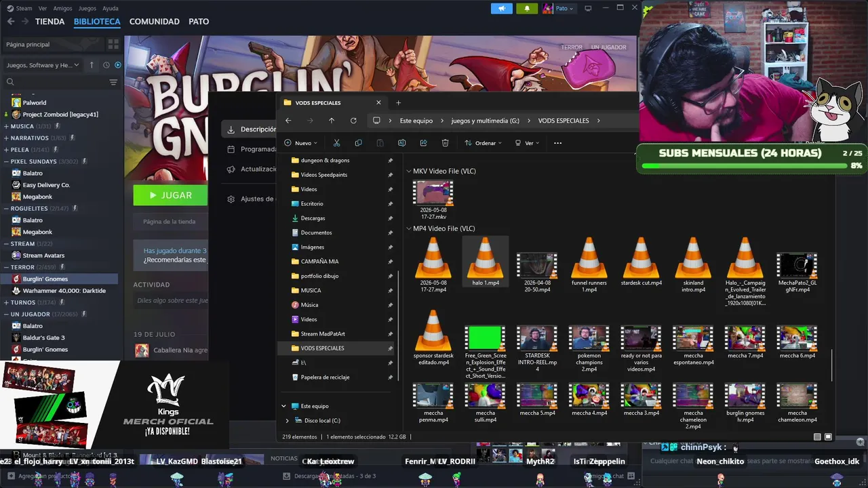This screenshot has width=868, height=488.
Task: Go back in Steam navigation
Action: click(10, 22)
